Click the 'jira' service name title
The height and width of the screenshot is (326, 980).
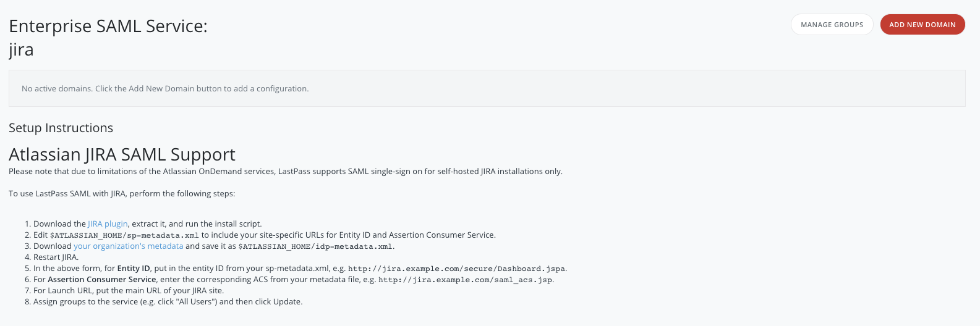click(21, 50)
